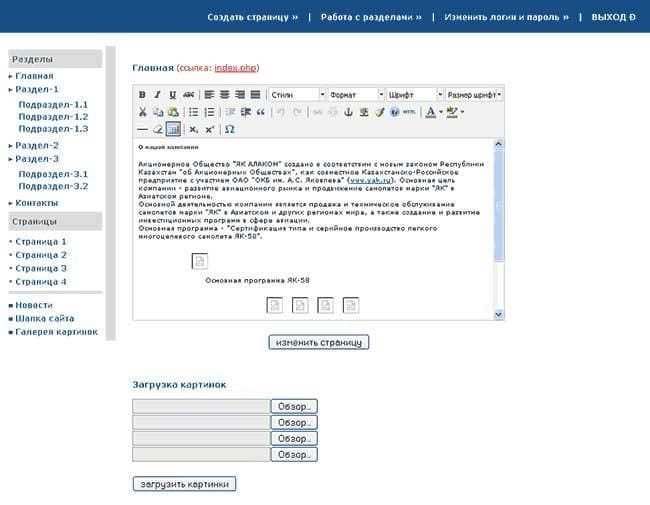650x505 pixels.
Task: Insert image icon in toolbar
Action: tap(364, 112)
